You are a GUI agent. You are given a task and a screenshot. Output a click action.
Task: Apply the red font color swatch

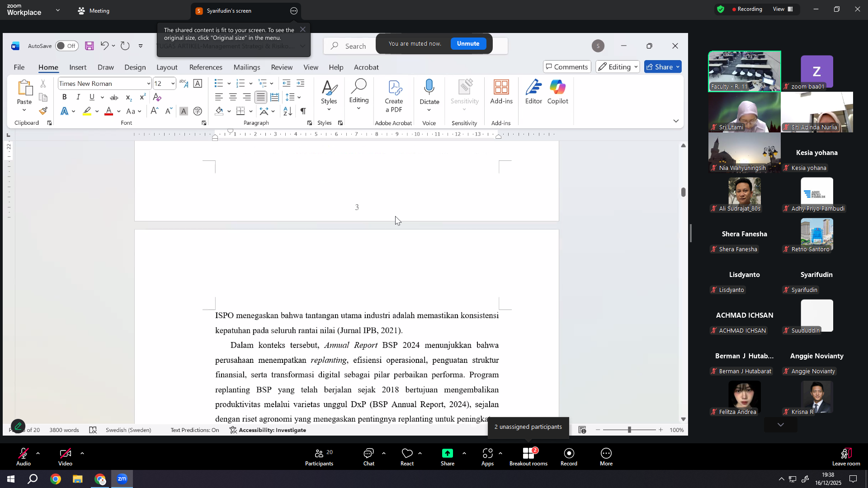point(108,111)
